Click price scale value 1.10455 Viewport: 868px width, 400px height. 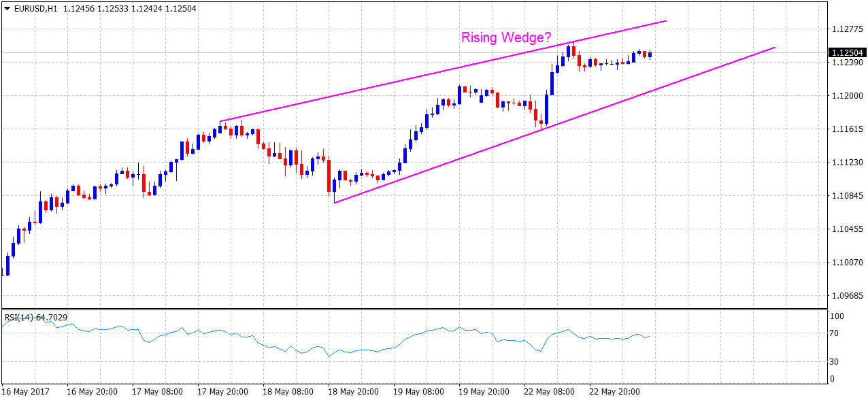click(x=846, y=229)
